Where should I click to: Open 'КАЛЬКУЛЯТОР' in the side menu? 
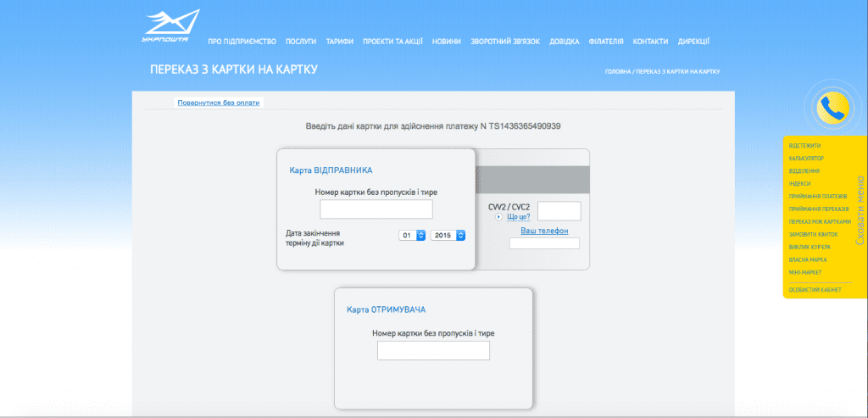point(807,159)
